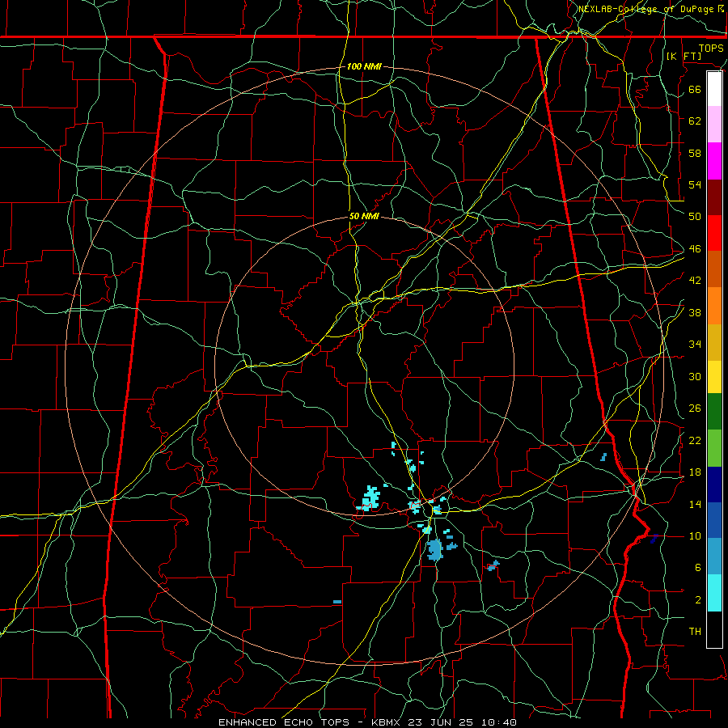Click the light green legend swatch
Viewport: 728px width, 728px height.
point(714,448)
